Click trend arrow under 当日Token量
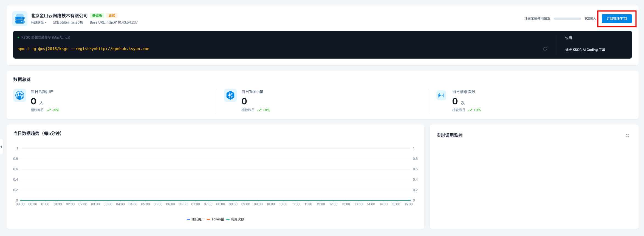644x236 pixels. pyautogui.click(x=259, y=110)
